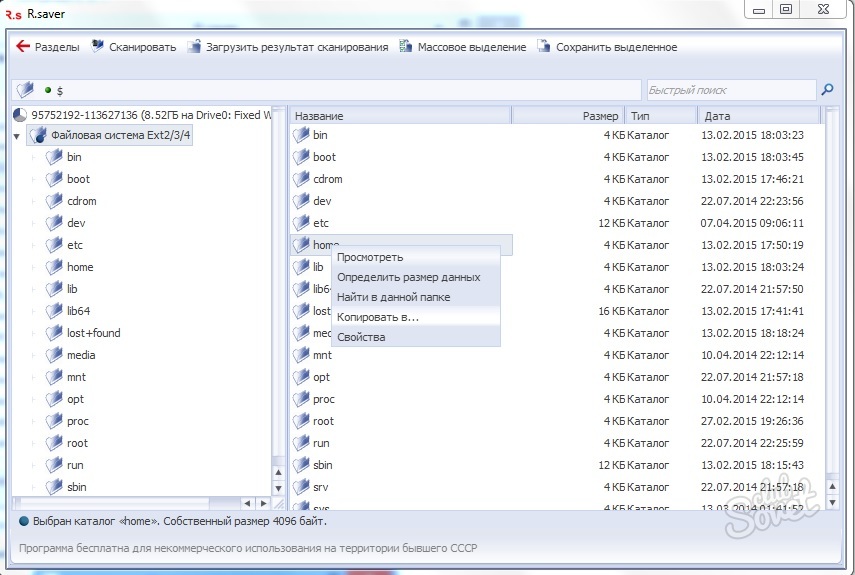
Task: Click the Быстрый поиск search field
Action: click(x=729, y=90)
